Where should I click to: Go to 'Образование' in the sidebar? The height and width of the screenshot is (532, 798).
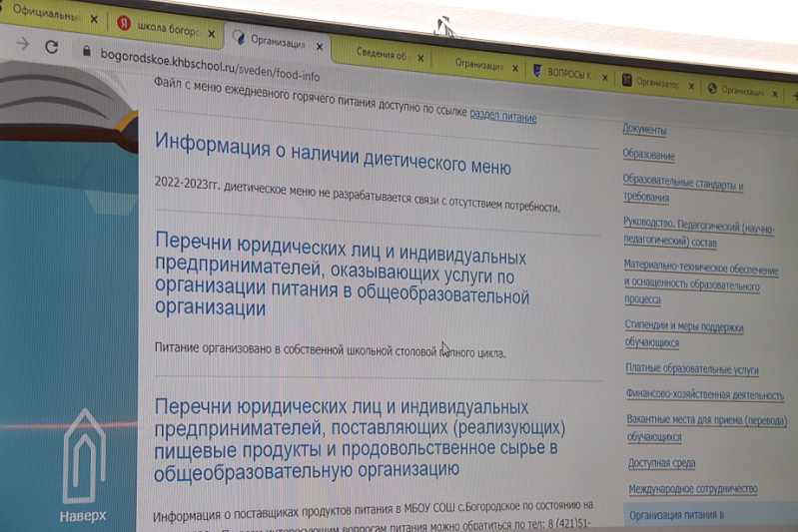(x=648, y=155)
